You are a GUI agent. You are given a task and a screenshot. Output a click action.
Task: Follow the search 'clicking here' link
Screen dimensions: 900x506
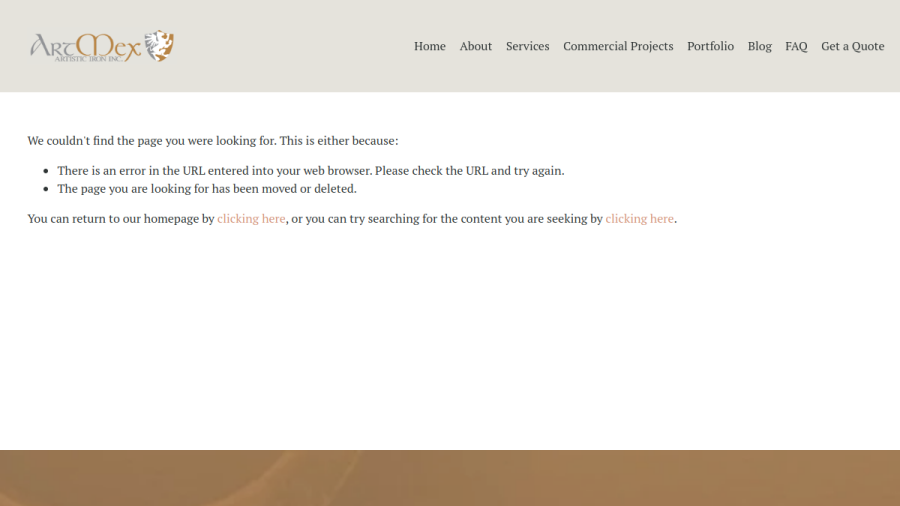[639, 219]
